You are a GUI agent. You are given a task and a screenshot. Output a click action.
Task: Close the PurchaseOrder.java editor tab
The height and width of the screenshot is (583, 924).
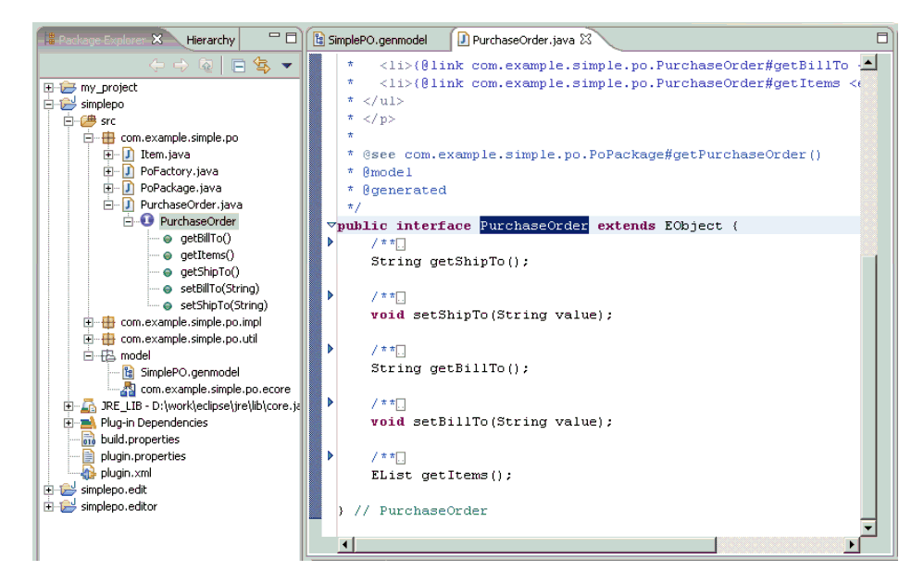coord(585,39)
